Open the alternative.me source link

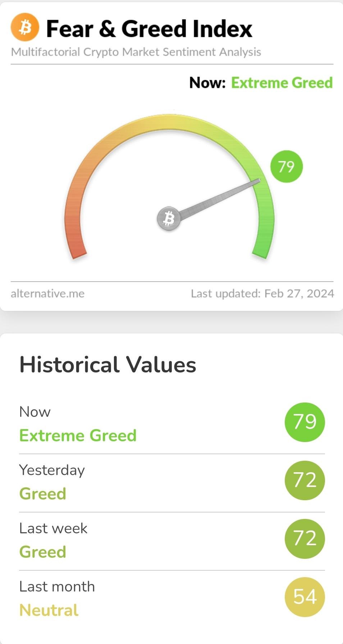click(47, 294)
